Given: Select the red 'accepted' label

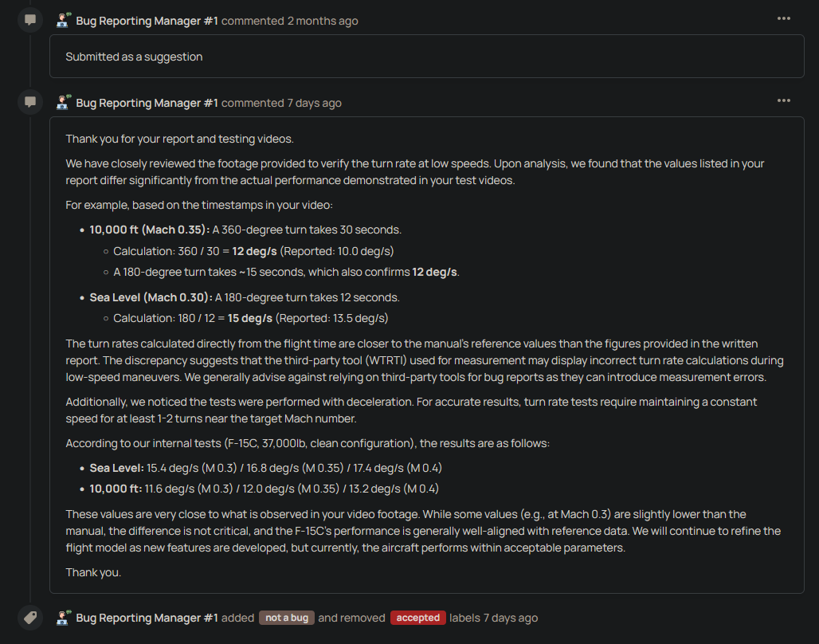Looking at the screenshot, I should 417,618.
